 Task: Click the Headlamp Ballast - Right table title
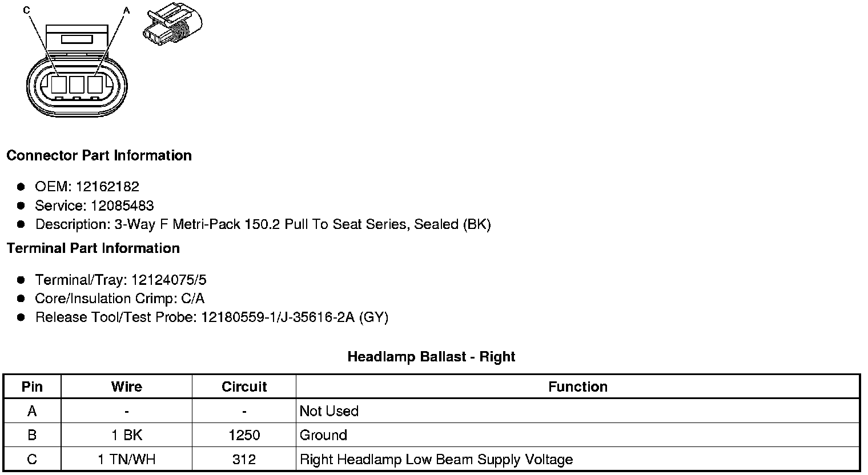point(431,357)
